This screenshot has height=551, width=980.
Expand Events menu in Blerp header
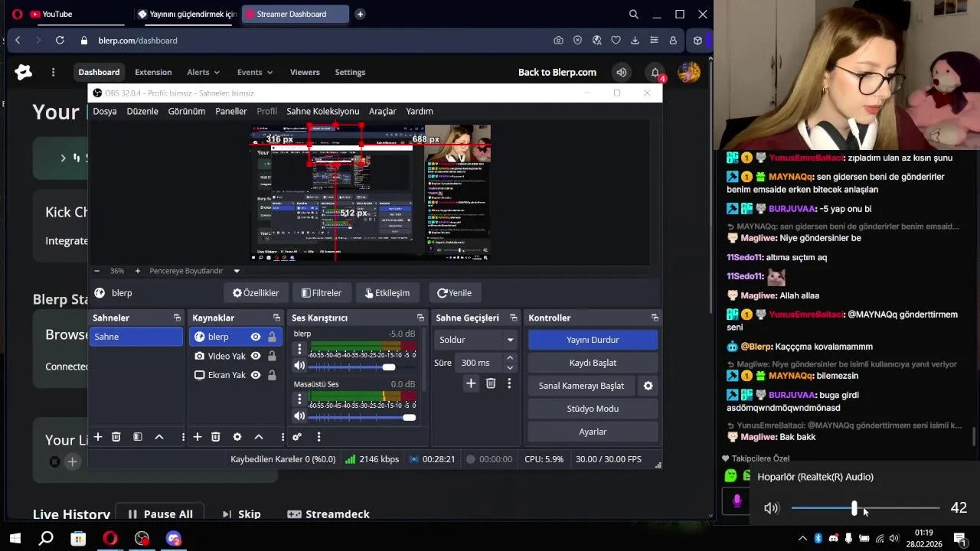point(255,73)
